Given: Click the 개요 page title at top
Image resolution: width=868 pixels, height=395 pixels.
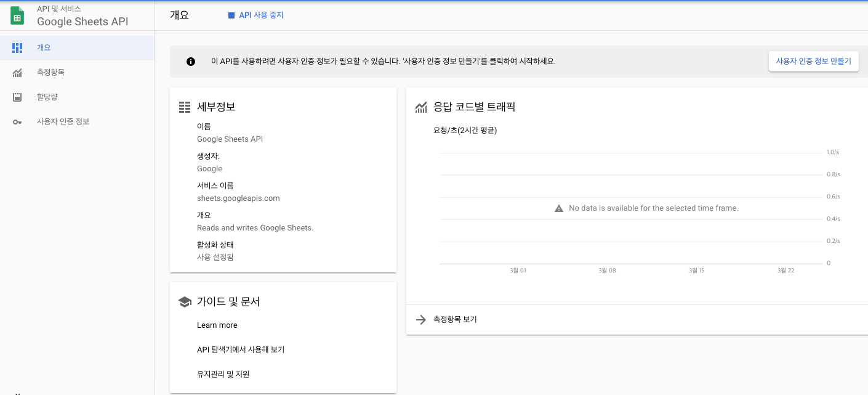Looking at the screenshot, I should pos(179,15).
